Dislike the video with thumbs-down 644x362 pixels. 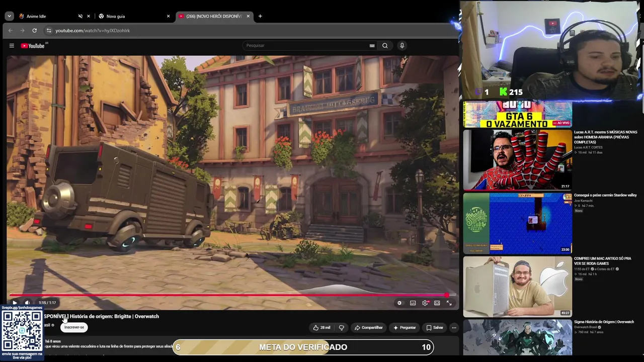click(x=342, y=328)
